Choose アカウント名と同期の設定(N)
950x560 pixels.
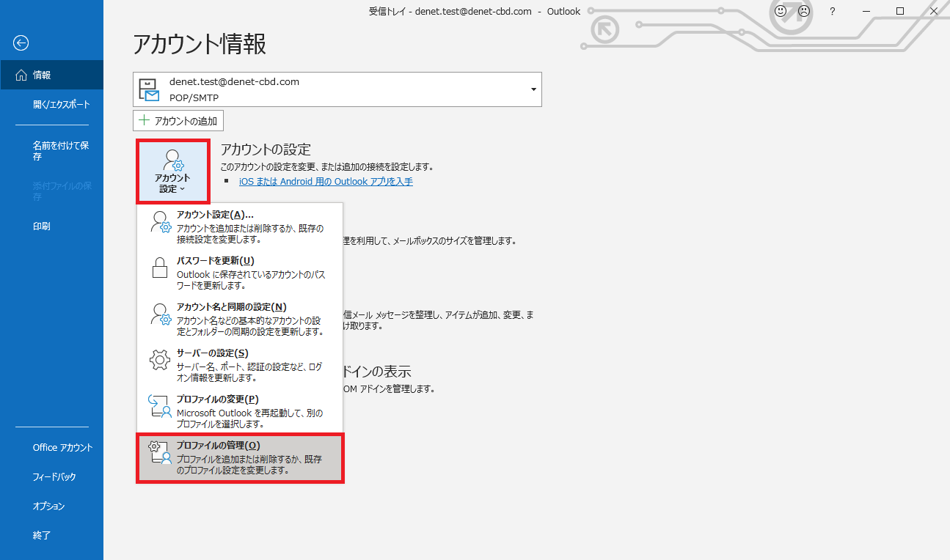pyautogui.click(x=241, y=319)
